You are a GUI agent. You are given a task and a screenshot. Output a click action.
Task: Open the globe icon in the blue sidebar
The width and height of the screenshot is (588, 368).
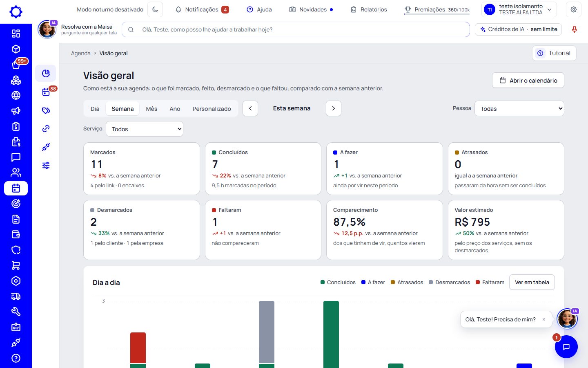click(16, 95)
